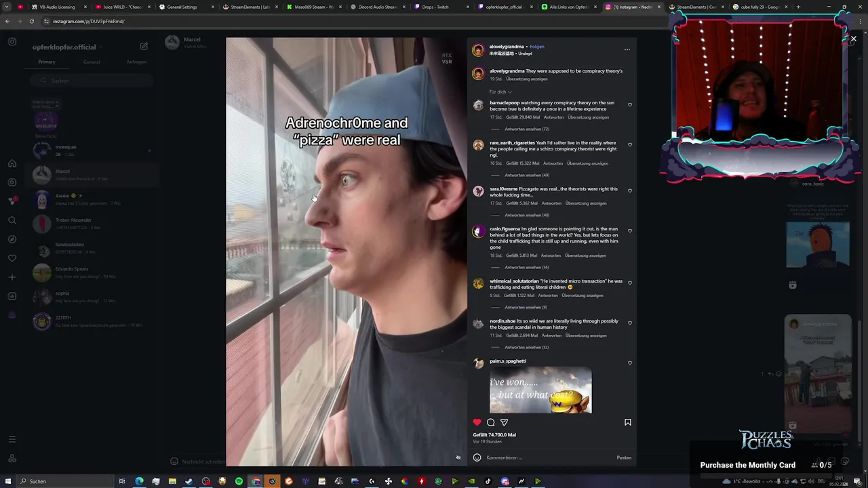Launch Microsoft Edge from the taskbar
The height and width of the screenshot is (488, 868).
point(139,481)
